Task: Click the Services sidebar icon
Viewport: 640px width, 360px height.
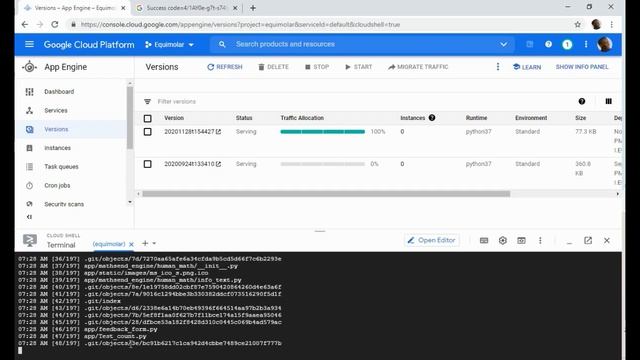Action: 29,111
